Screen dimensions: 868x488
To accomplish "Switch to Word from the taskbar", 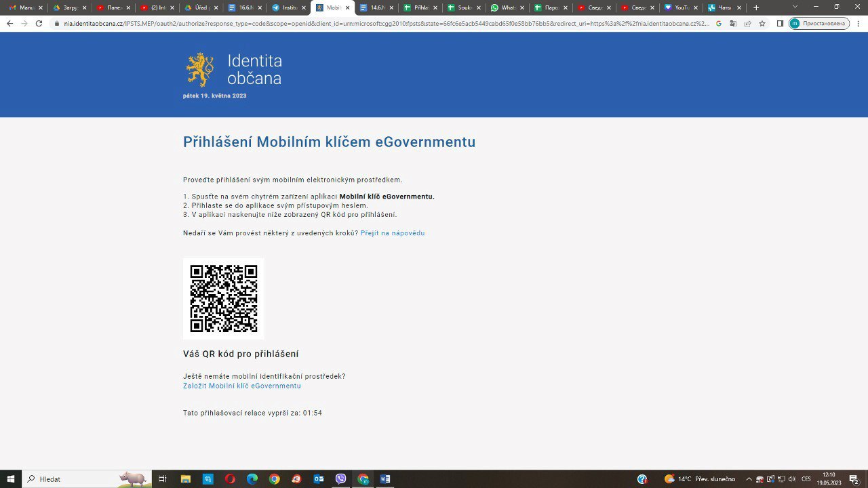I will tap(384, 479).
